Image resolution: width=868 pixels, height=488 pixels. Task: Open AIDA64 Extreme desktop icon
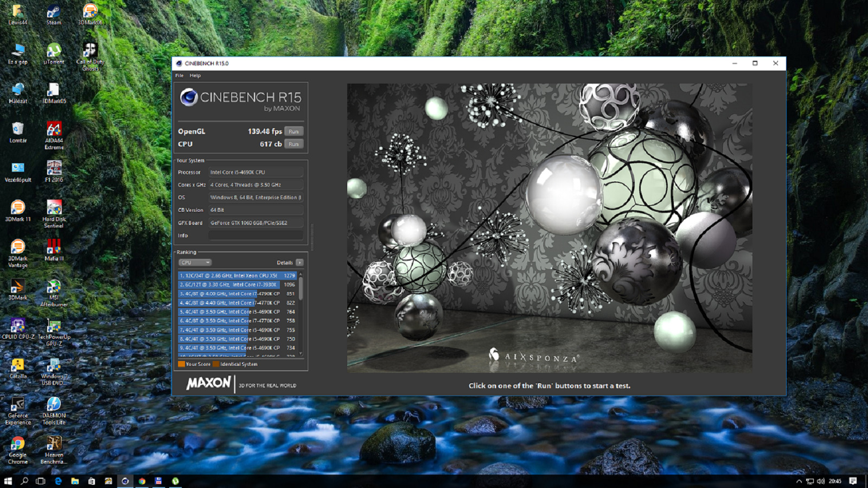click(54, 136)
